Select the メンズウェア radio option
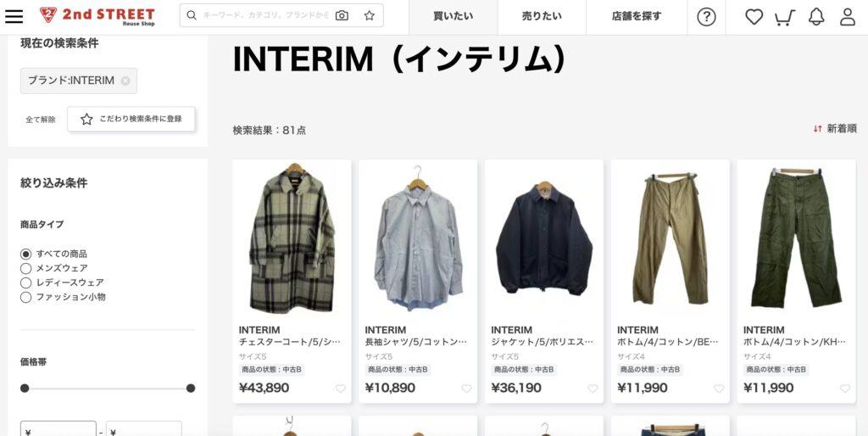Image resolution: width=868 pixels, height=436 pixels. coord(26,269)
